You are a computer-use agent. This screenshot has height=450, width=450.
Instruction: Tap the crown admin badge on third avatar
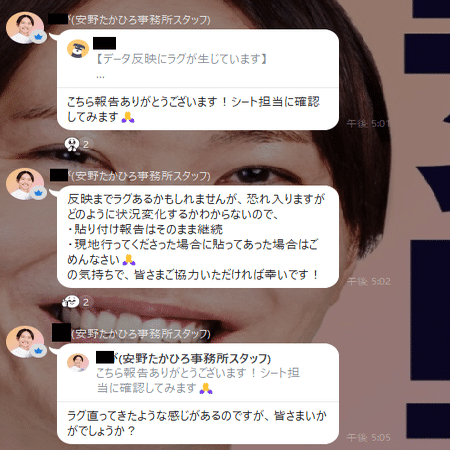pyautogui.click(x=38, y=350)
